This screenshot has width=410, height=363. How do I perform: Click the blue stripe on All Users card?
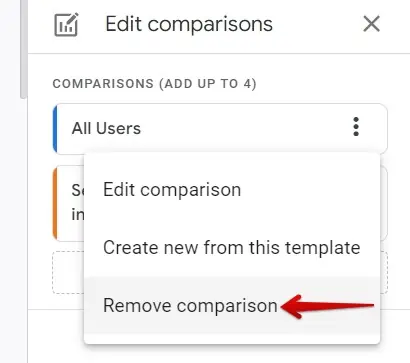coord(55,129)
